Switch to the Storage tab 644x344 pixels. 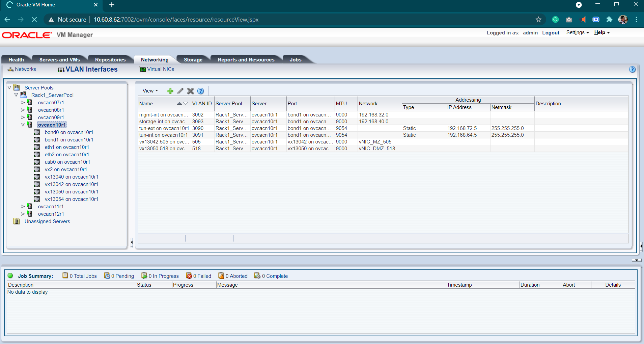(x=193, y=60)
